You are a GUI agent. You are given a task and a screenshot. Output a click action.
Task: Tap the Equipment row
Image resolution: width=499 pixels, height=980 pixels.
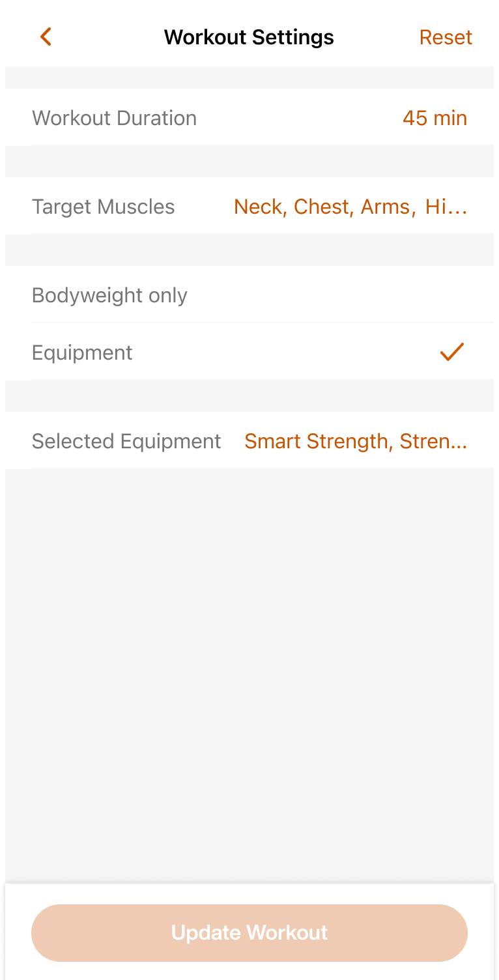point(249,352)
